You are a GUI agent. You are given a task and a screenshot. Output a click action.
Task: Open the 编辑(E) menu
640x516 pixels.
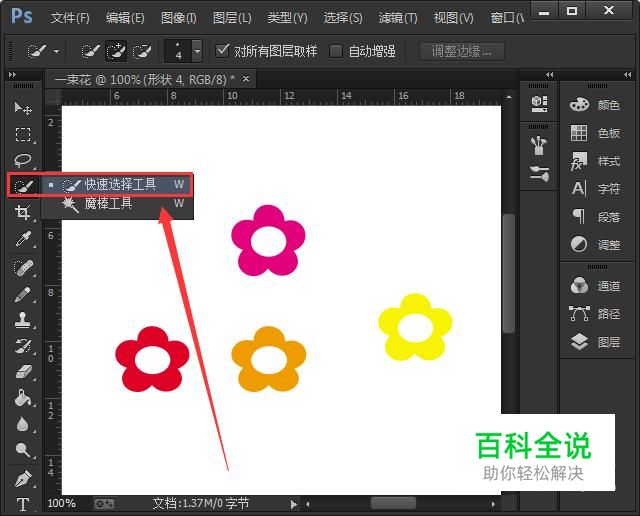click(x=125, y=18)
